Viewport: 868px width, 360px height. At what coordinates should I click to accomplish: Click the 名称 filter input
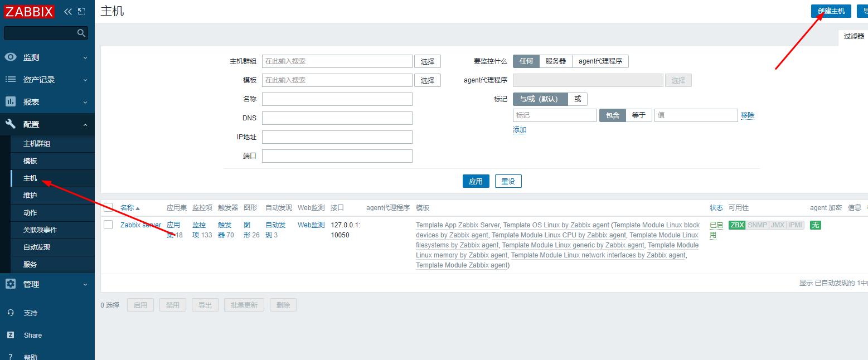[x=337, y=99]
